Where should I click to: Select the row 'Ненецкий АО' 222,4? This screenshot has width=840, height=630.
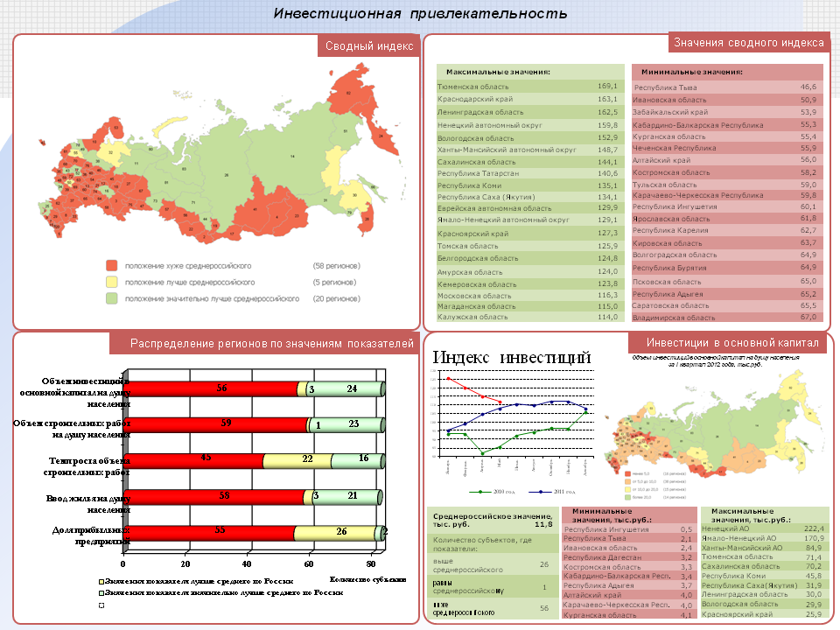pyautogui.click(x=765, y=528)
